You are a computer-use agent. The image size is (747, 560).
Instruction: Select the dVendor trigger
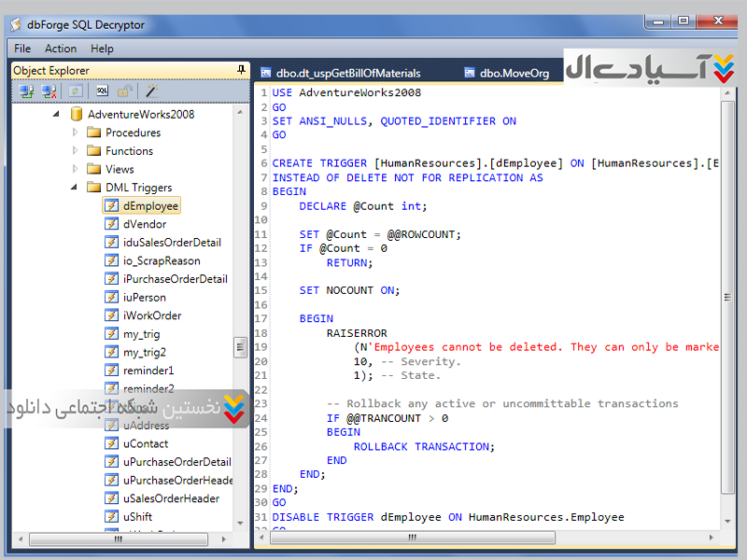(144, 224)
